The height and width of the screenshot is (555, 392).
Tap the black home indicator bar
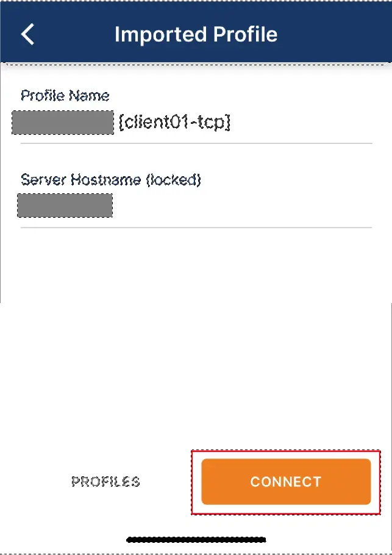[x=196, y=539]
